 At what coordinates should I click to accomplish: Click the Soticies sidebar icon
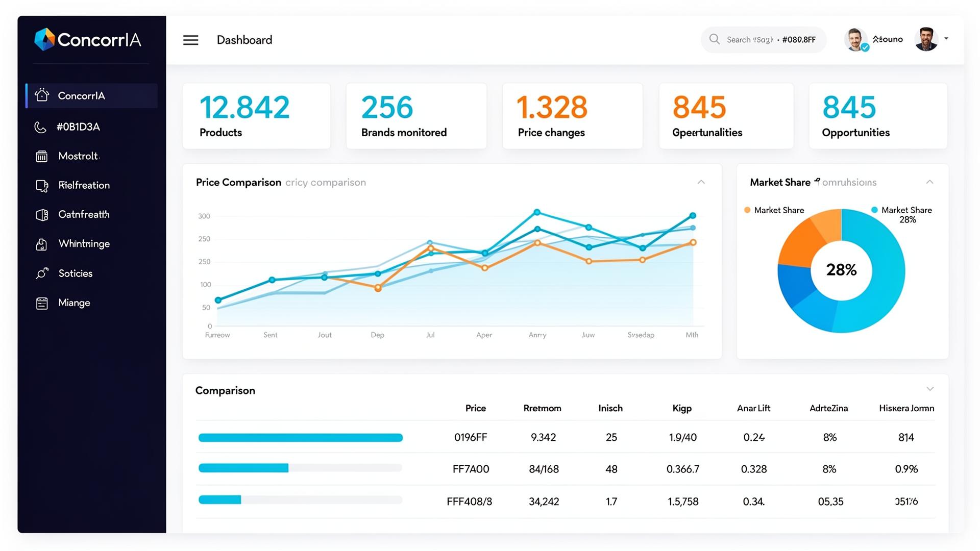pyautogui.click(x=42, y=273)
